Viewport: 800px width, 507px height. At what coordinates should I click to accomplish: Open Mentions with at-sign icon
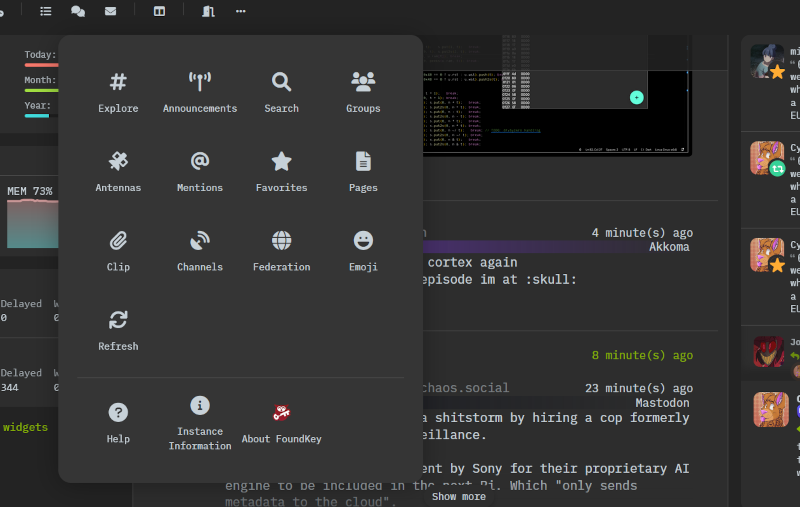[199, 172]
